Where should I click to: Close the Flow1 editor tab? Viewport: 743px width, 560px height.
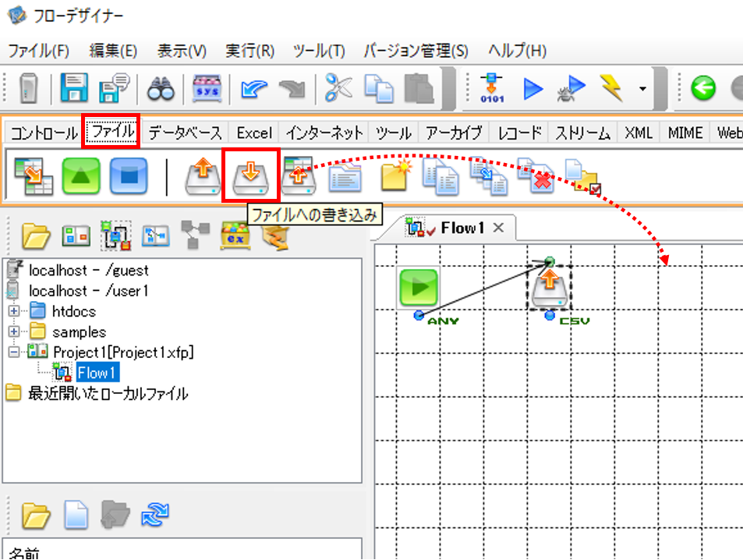[498, 228]
